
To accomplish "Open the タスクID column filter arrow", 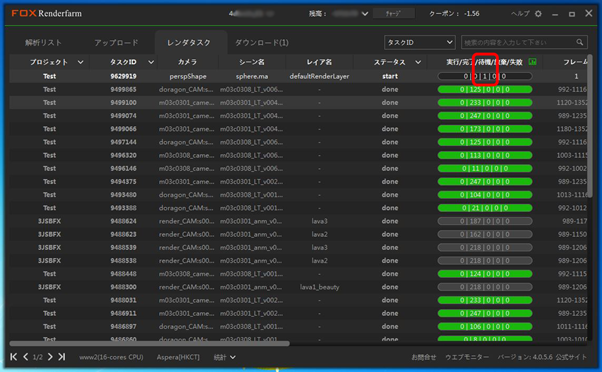I will tap(151, 62).
